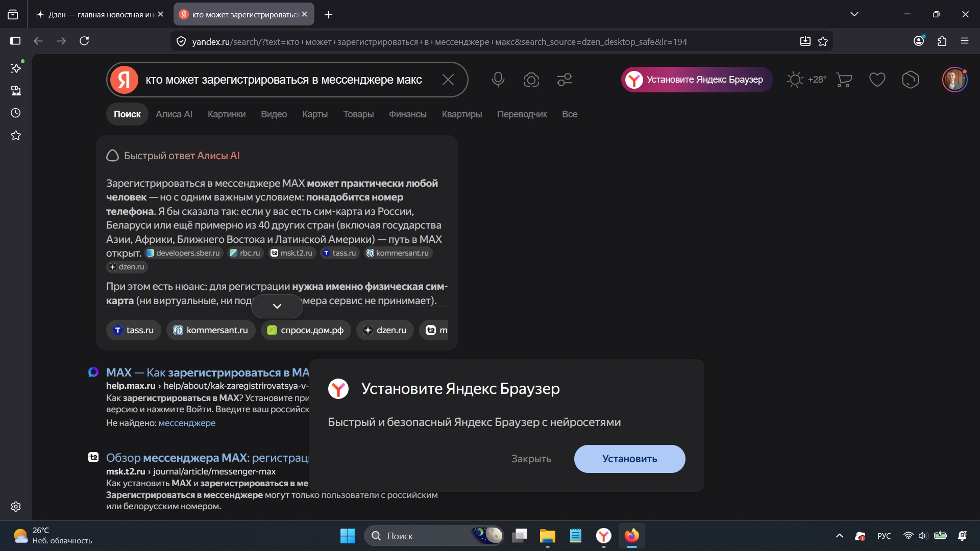Viewport: 980px width, 551px height.
Task: Open search settings sliders icon
Action: pyautogui.click(x=565, y=80)
